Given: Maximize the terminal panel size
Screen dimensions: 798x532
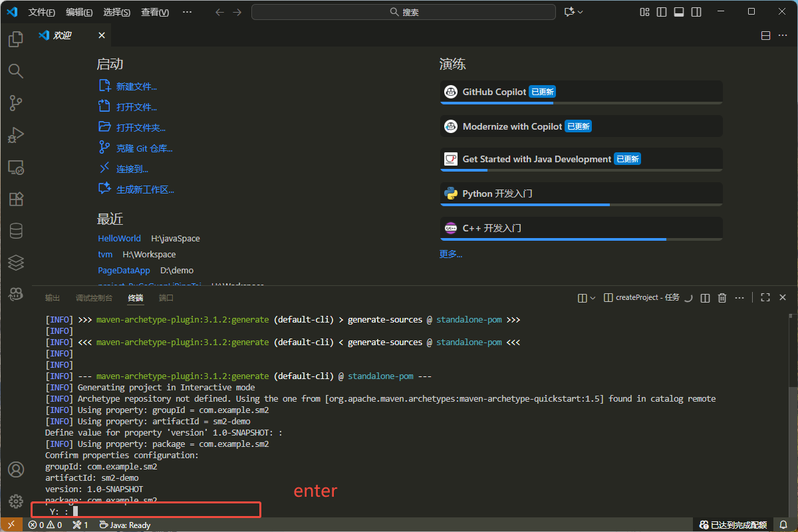Looking at the screenshot, I should coord(765,298).
